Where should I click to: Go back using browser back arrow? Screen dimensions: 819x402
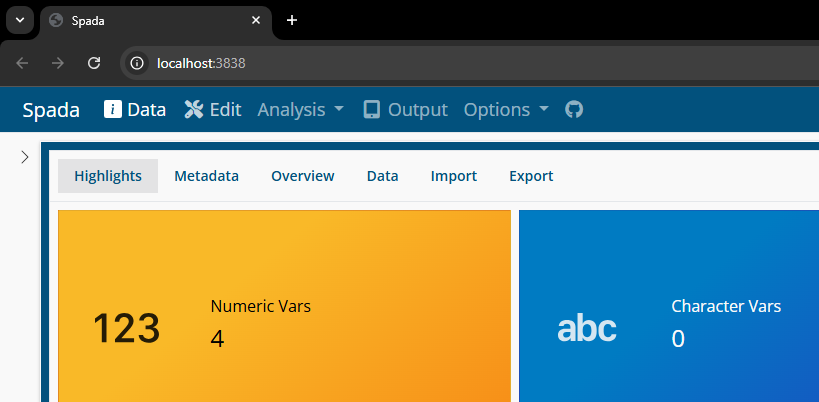click(22, 63)
